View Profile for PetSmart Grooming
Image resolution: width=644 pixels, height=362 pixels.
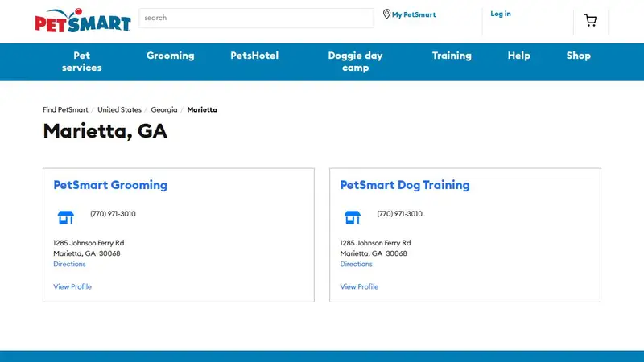click(72, 286)
